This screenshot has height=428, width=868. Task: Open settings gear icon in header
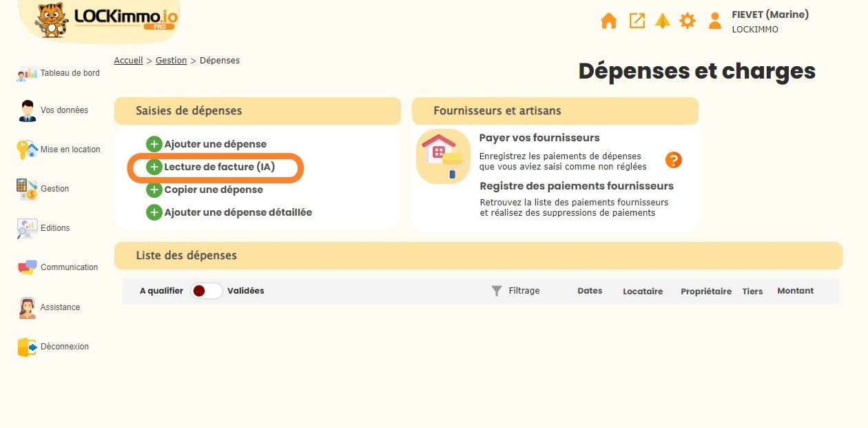(688, 21)
